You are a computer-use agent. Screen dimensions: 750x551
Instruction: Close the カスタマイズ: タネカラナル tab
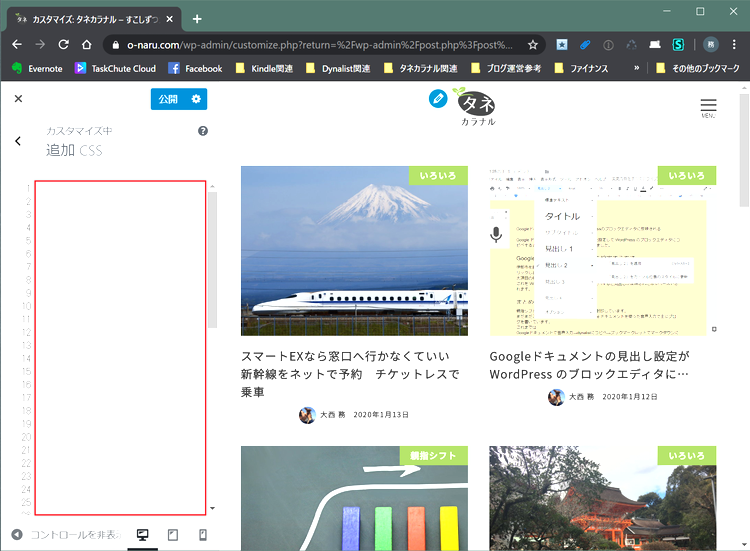coord(169,19)
